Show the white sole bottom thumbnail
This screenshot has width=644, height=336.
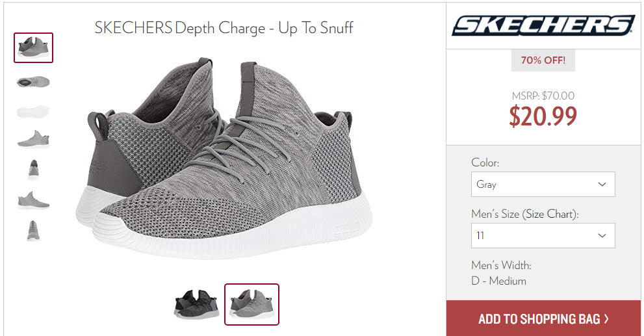click(x=33, y=111)
